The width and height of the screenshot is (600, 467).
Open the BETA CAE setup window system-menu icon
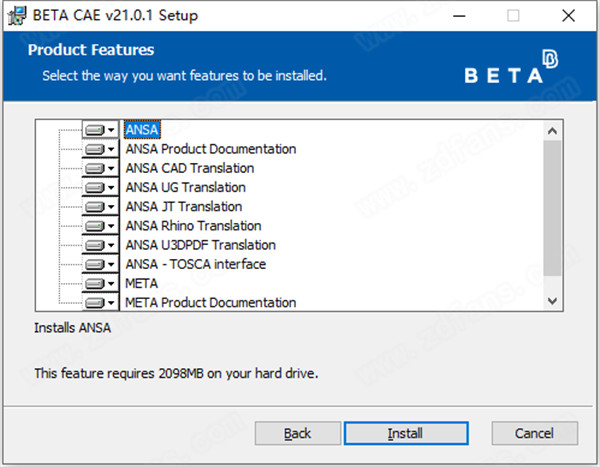point(17,16)
